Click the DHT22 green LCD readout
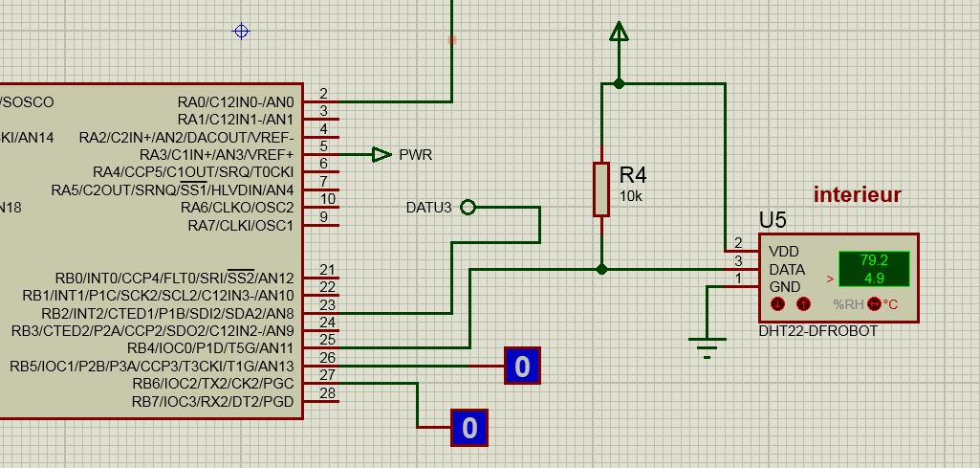Viewport: 980px width, 468px height. point(872,269)
